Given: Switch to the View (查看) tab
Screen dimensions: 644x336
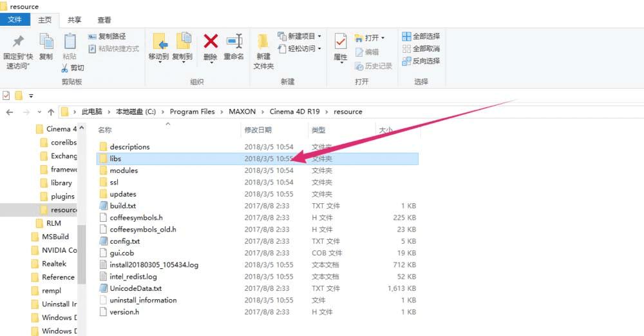Looking at the screenshot, I should pos(104,20).
